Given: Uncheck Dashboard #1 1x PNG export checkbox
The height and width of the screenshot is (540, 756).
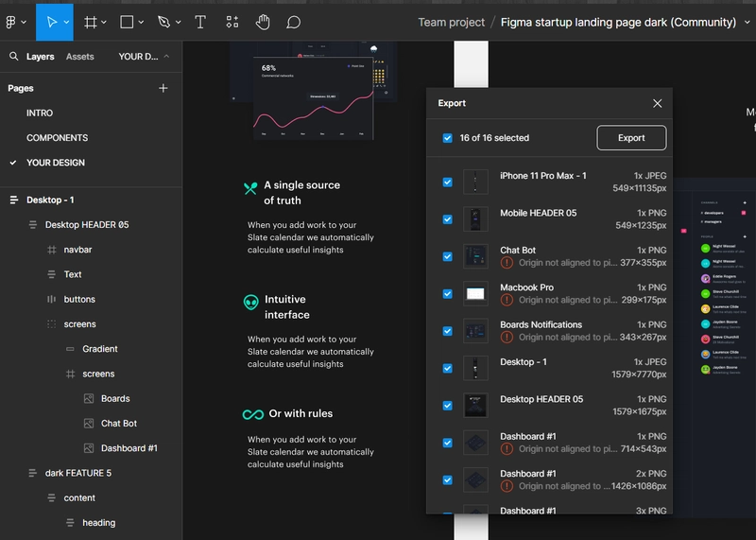Looking at the screenshot, I should [447, 443].
